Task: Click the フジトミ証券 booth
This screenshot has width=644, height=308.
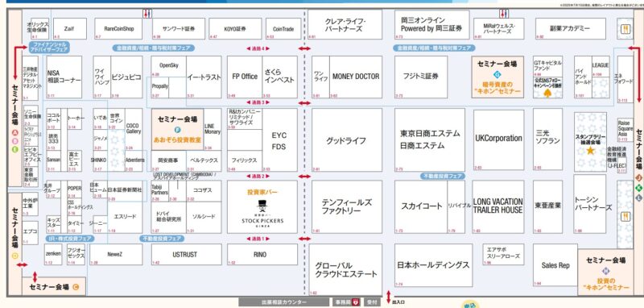Action: pyautogui.click(x=421, y=77)
